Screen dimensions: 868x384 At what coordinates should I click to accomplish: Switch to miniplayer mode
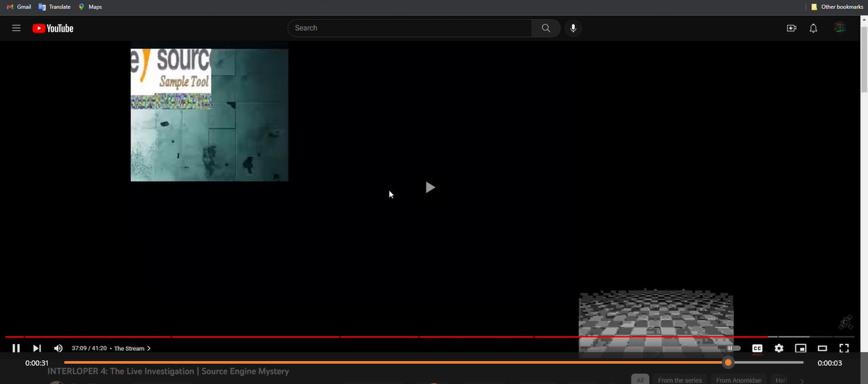click(801, 348)
